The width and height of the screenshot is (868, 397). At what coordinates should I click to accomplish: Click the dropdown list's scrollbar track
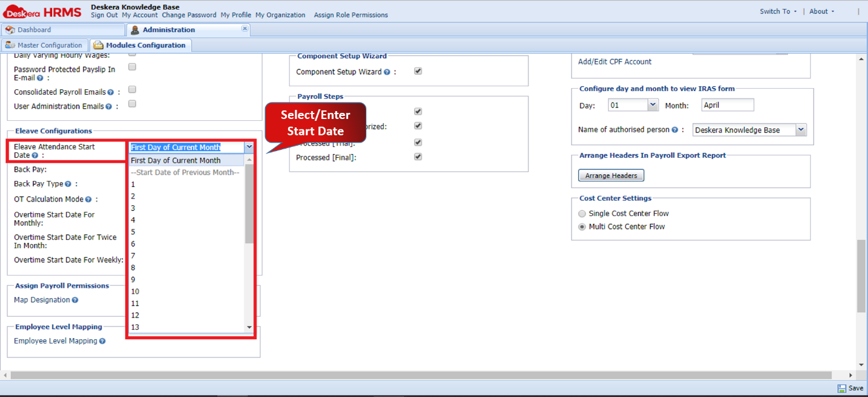(248, 285)
